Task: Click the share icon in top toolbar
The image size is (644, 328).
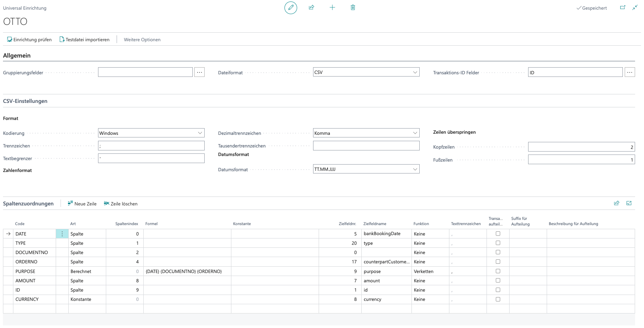Action: pyautogui.click(x=311, y=7)
